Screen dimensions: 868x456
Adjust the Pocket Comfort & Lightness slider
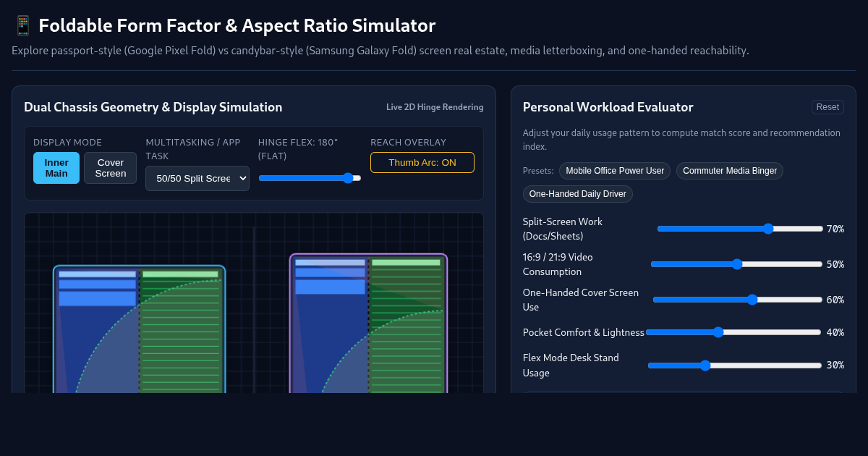733,332
